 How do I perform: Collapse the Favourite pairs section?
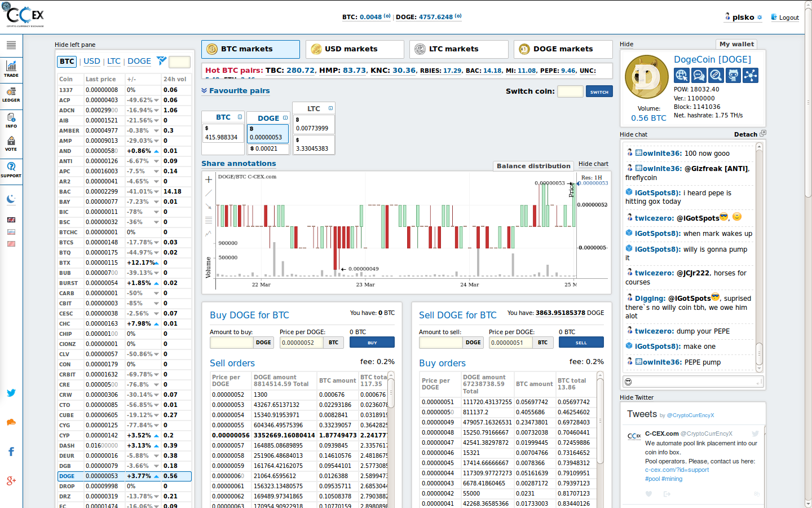(235, 91)
